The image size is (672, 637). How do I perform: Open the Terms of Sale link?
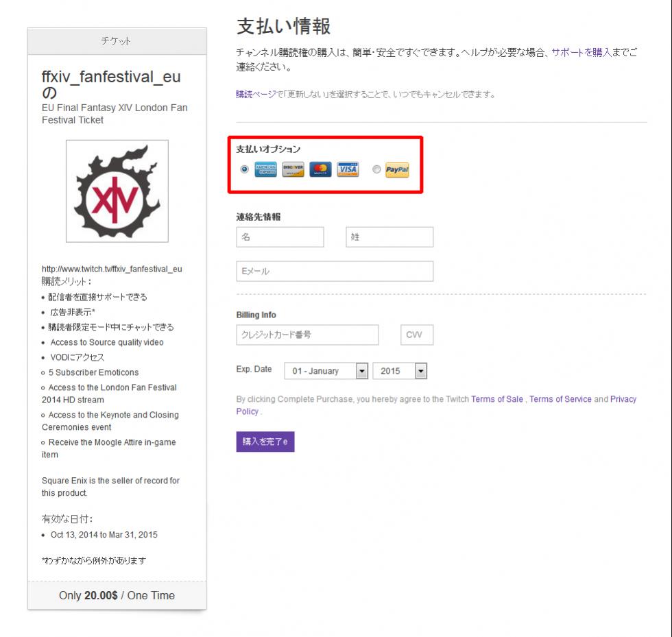pyautogui.click(x=497, y=399)
